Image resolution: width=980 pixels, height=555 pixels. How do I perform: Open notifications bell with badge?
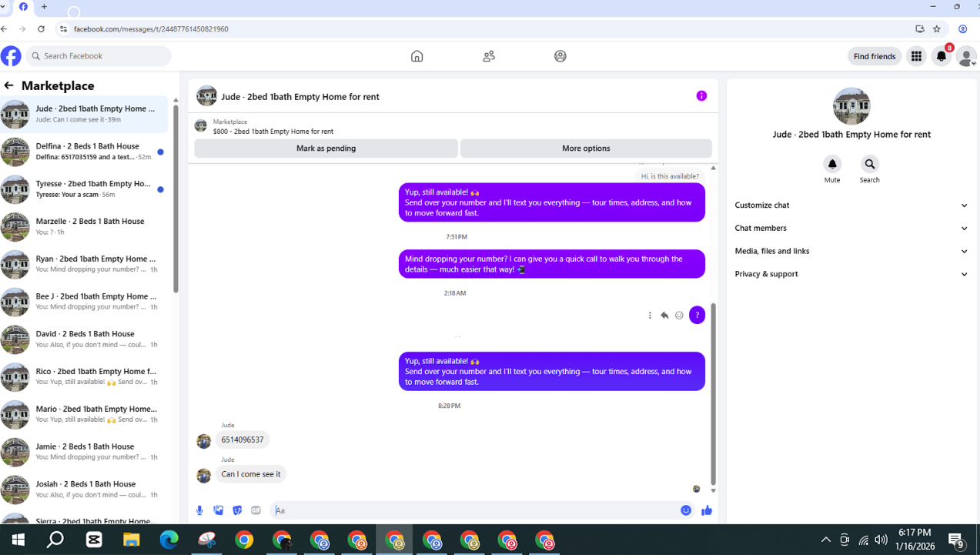942,56
